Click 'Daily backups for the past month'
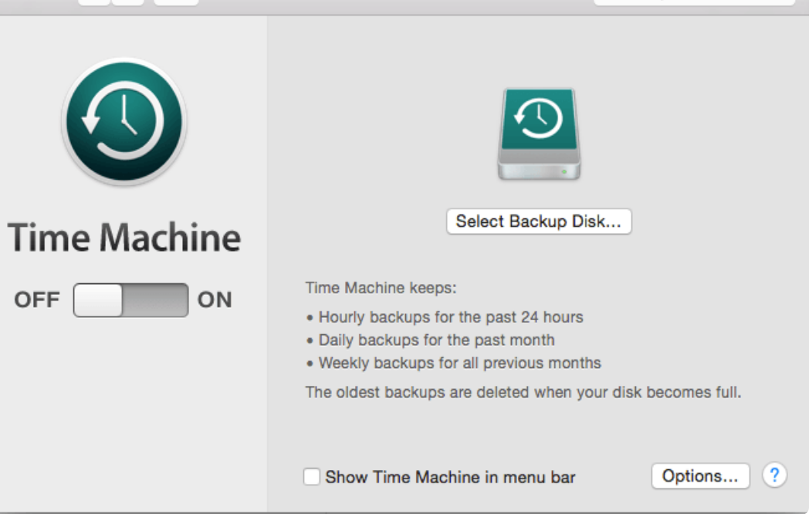 click(x=437, y=340)
